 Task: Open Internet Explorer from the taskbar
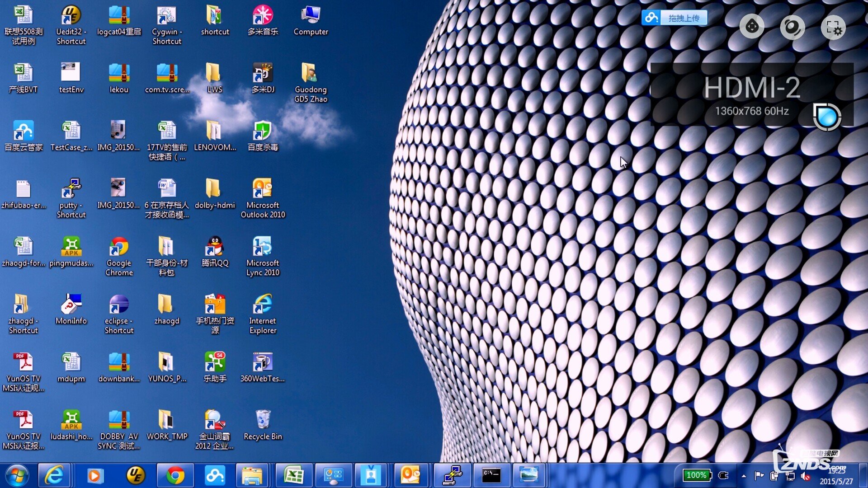point(54,475)
